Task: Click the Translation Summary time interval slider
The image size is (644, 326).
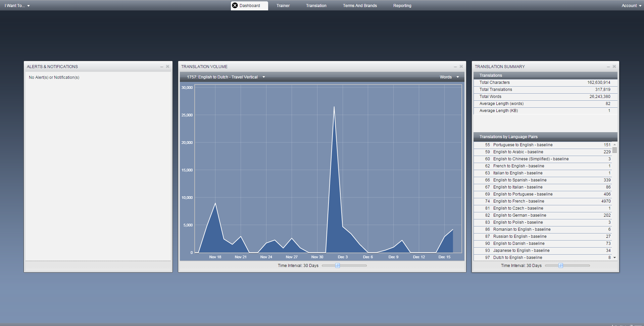Action: [561, 266]
